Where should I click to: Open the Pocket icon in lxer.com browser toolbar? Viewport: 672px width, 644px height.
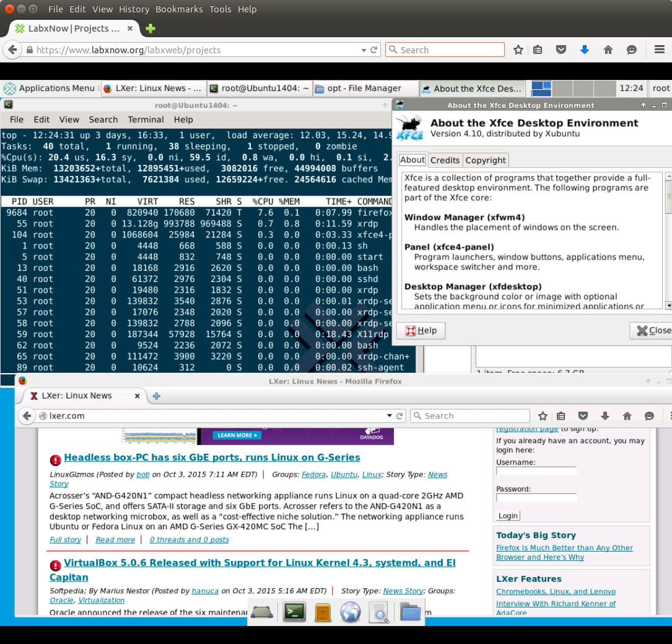[x=583, y=416]
